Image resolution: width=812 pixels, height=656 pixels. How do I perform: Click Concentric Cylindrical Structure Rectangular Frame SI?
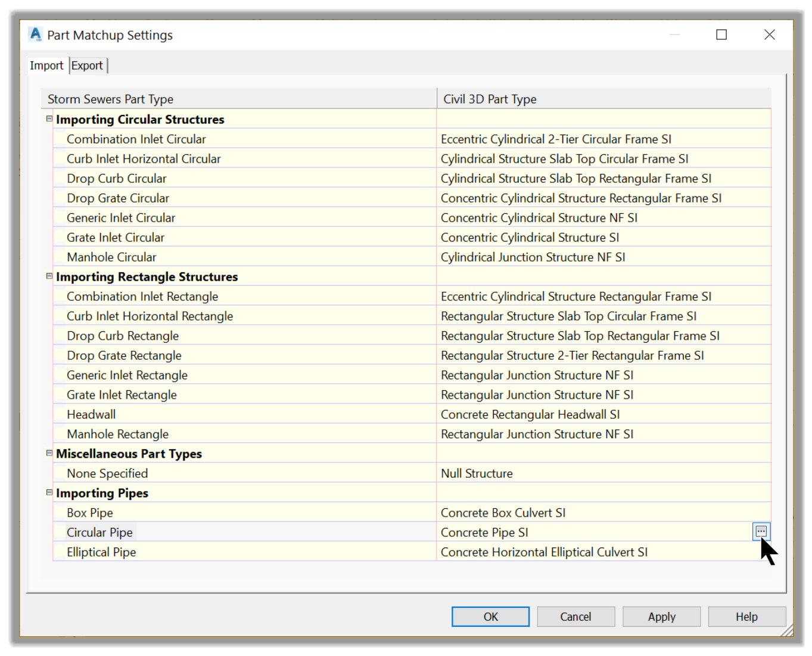click(603, 198)
